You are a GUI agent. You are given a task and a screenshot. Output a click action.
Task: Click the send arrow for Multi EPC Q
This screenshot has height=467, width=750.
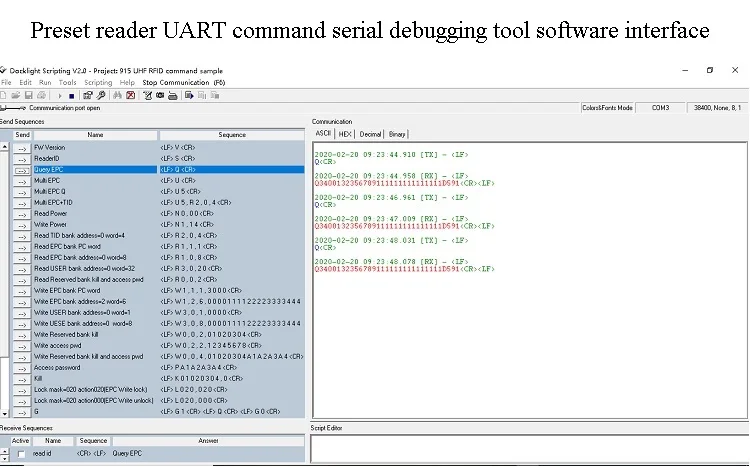pyautogui.click(x=22, y=192)
